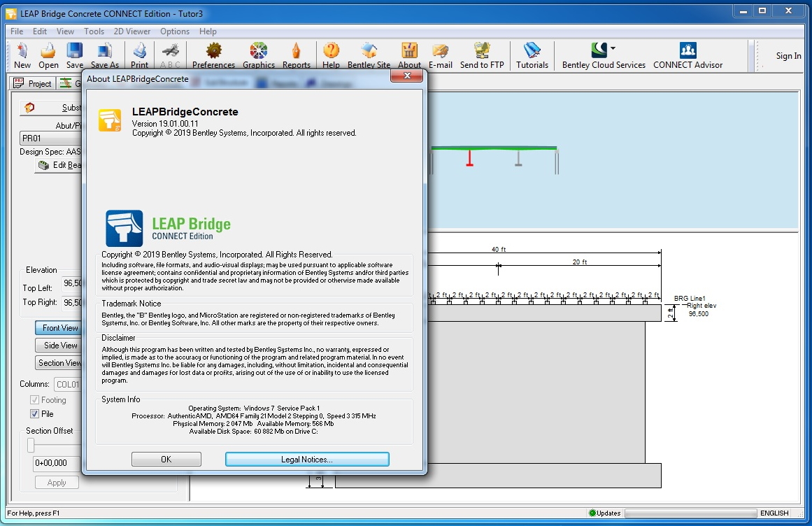The width and height of the screenshot is (812, 526).
Task: Open Reports from the toolbar
Action: click(x=297, y=56)
